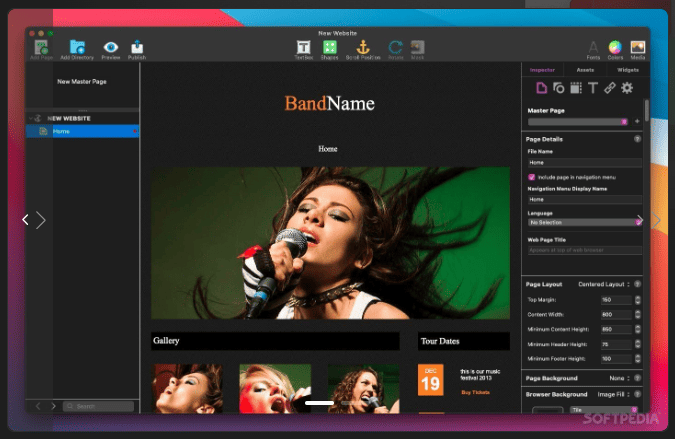Open the Centered Layout dropdown
Image resolution: width=675 pixels, height=439 pixels.
[x=604, y=284]
